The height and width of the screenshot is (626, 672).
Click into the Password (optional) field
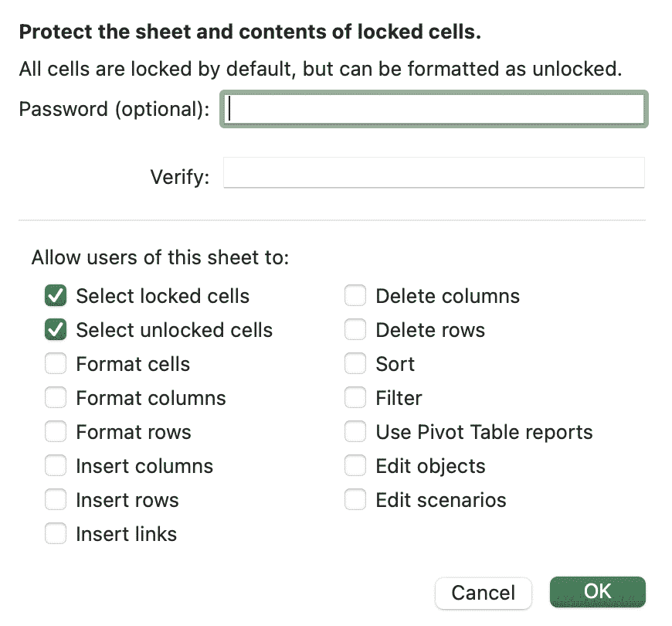click(433, 109)
